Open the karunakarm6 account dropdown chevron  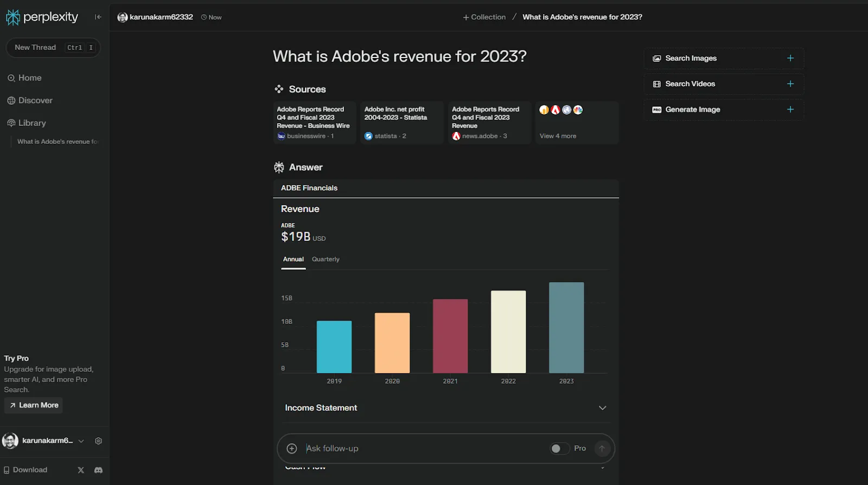(81, 441)
